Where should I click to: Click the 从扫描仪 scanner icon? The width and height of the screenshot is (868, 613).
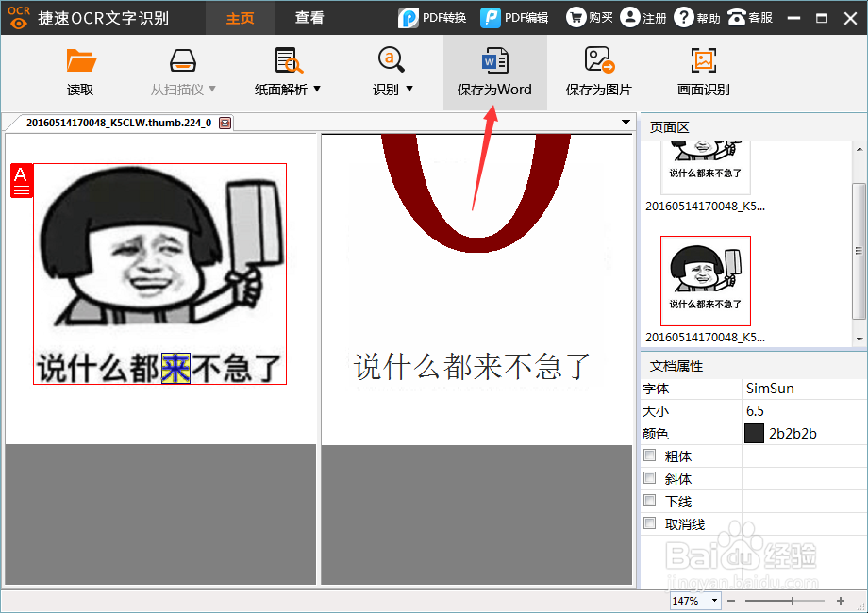(x=183, y=61)
